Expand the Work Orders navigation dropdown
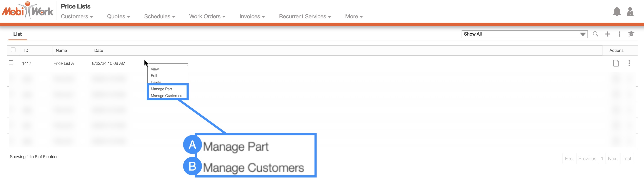This screenshot has width=644, height=188. (207, 17)
